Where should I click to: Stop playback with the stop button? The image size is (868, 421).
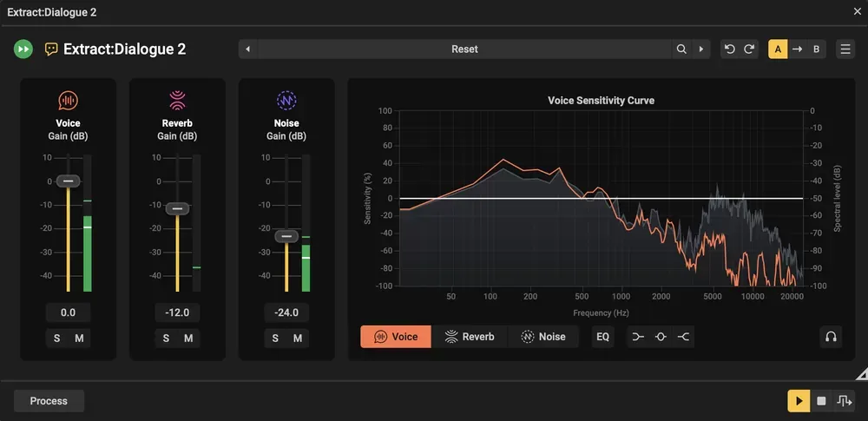pyautogui.click(x=821, y=401)
